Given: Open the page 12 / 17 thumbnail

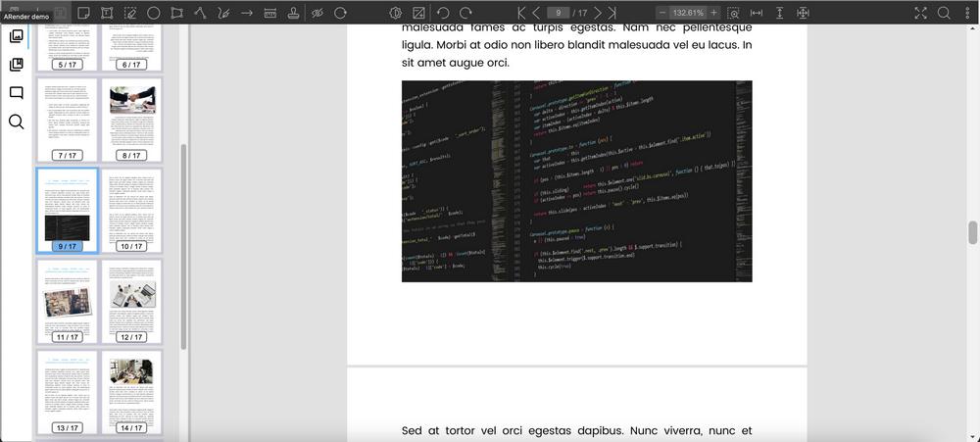Looking at the screenshot, I should [131, 303].
